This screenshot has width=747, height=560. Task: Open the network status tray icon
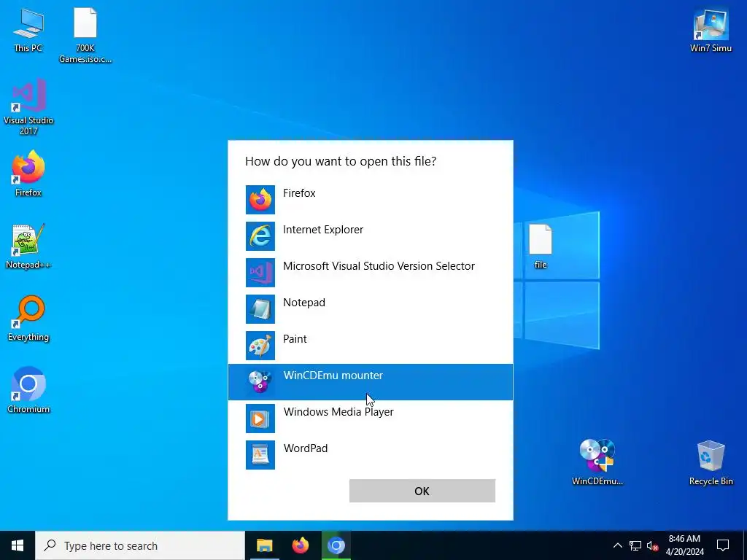[x=635, y=545]
